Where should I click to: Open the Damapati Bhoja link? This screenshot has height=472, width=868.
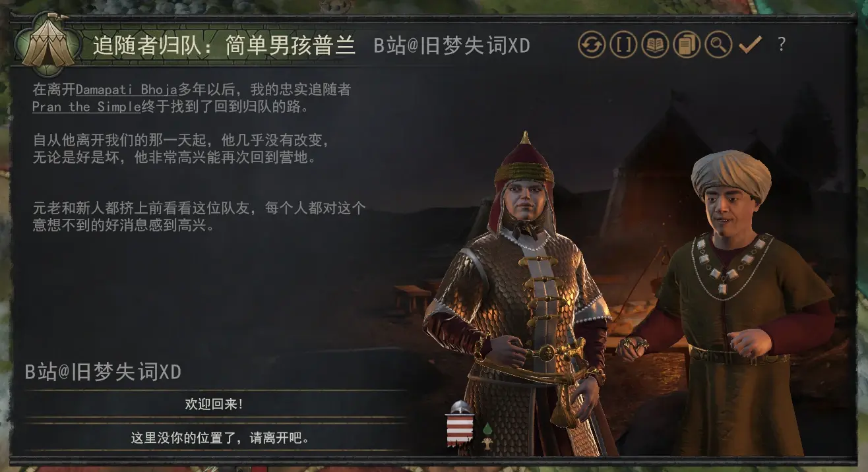tap(126, 90)
